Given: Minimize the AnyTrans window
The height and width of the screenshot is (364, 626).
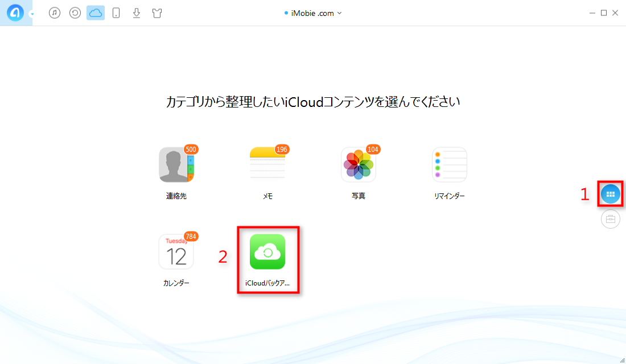Looking at the screenshot, I should [x=592, y=13].
